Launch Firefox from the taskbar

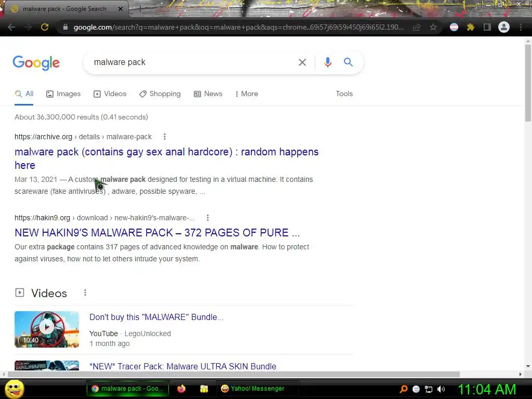181,389
